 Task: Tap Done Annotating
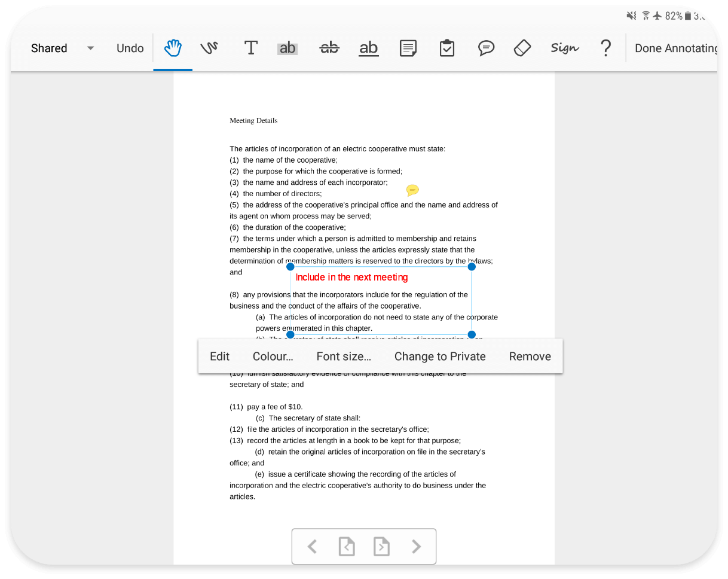click(675, 48)
